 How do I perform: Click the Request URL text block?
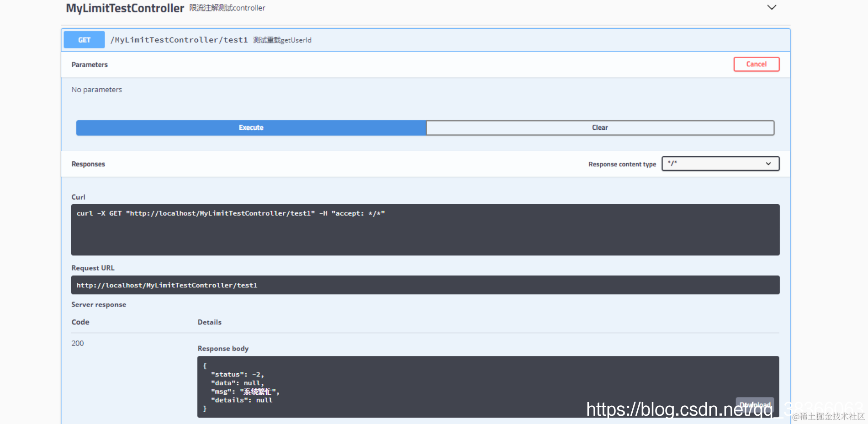(425, 285)
